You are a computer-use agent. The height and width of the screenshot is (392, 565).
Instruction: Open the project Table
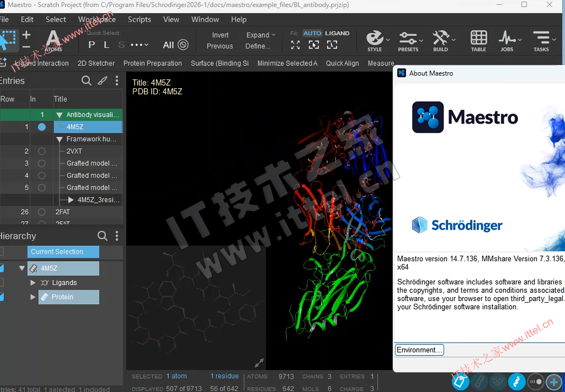478,40
